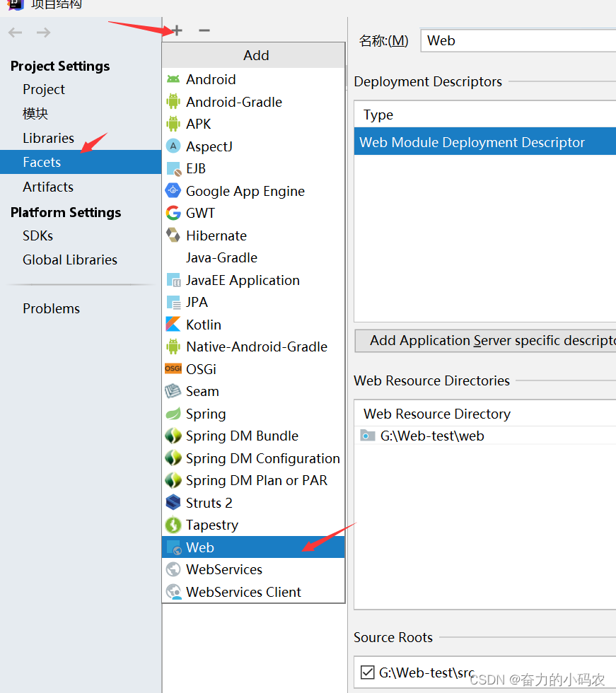Screen dimensions: 616x693
Task: Choose the Struts 2 facet icon
Action: pos(173,503)
